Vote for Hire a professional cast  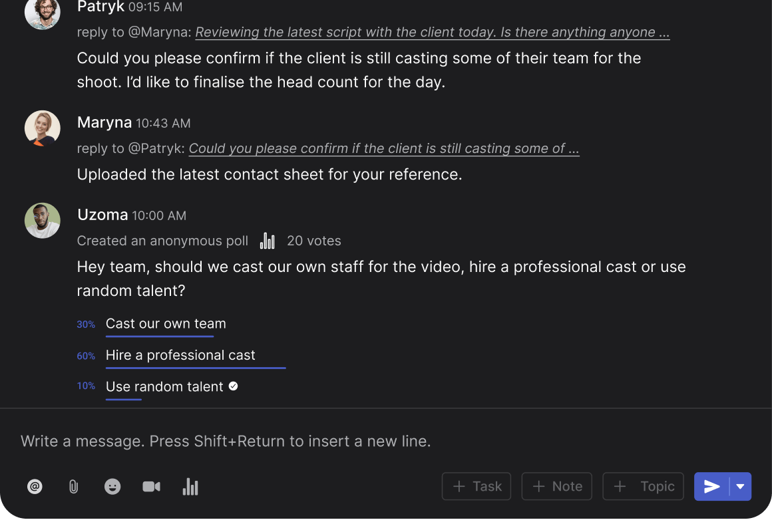pos(180,355)
